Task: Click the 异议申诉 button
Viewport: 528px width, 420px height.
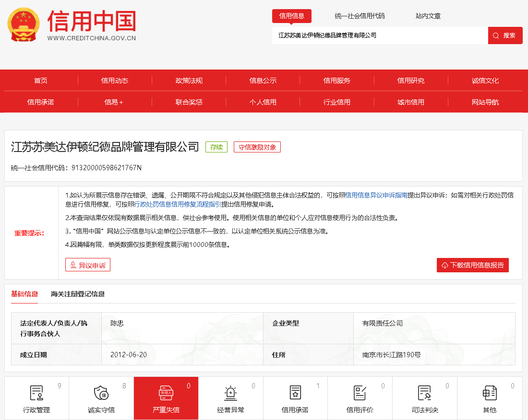Action: [x=87, y=265]
